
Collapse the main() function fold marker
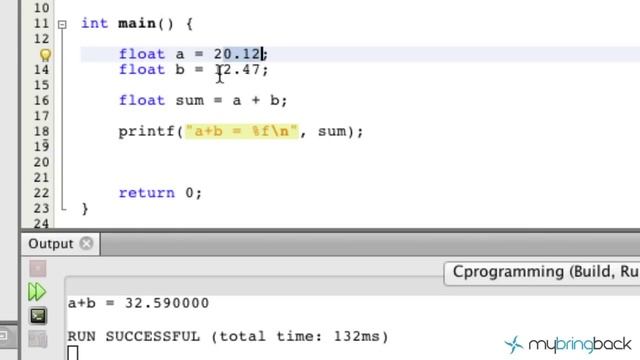[62, 24]
